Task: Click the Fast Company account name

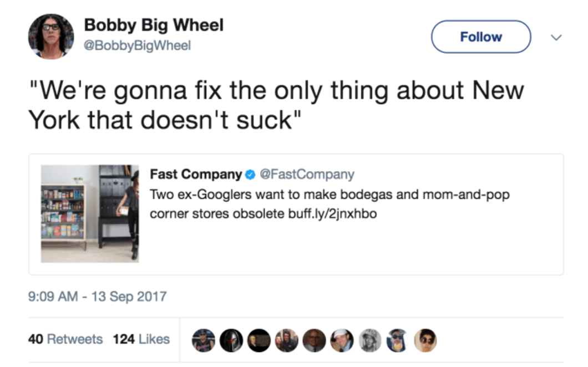Action: [196, 174]
